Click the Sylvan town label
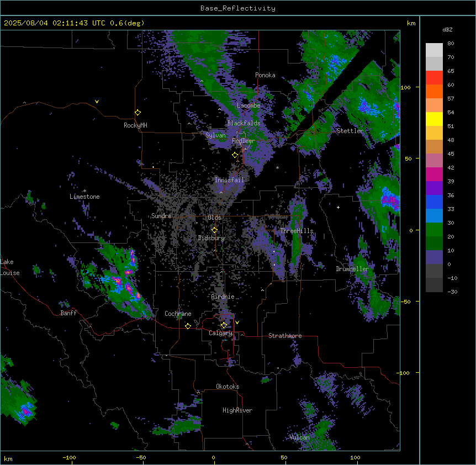The height and width of the screenshot is (465, 476). 215,135
